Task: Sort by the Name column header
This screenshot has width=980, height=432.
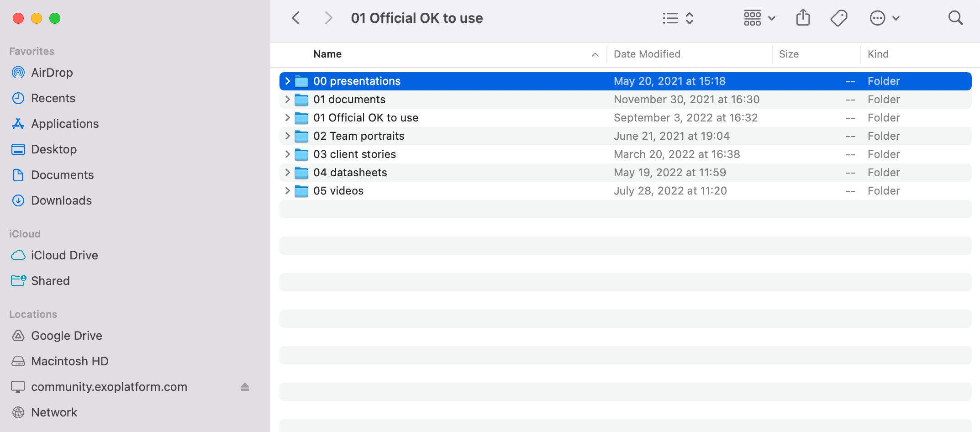Action: pos(327,54)
